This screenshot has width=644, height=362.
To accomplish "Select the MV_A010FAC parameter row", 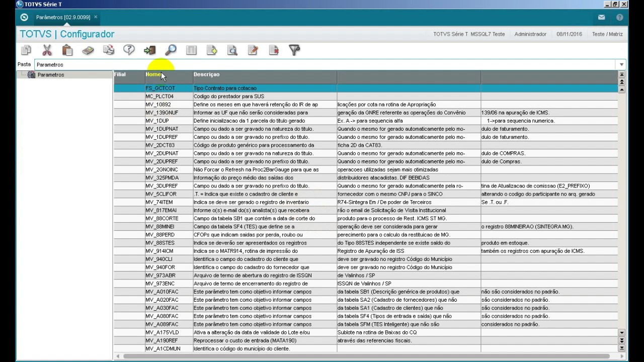I will click(x=366, y=292).
